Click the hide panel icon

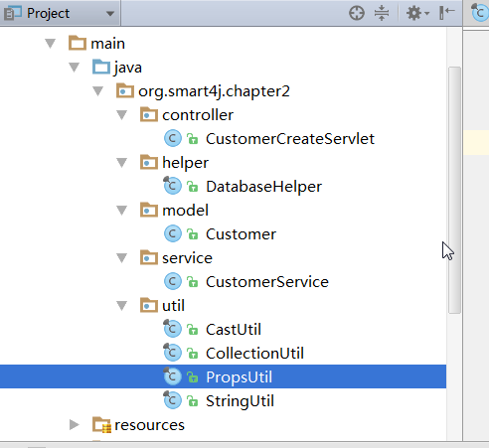(446, 14)
